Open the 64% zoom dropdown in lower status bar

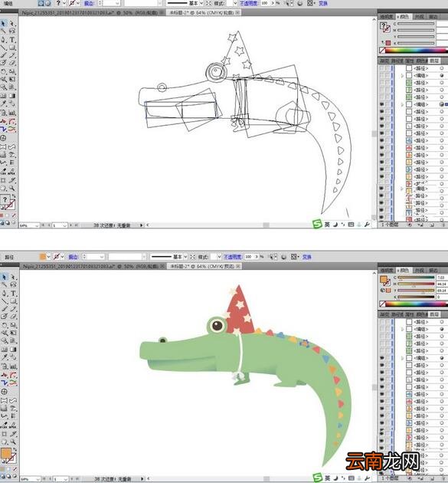[x=38, y=479]
